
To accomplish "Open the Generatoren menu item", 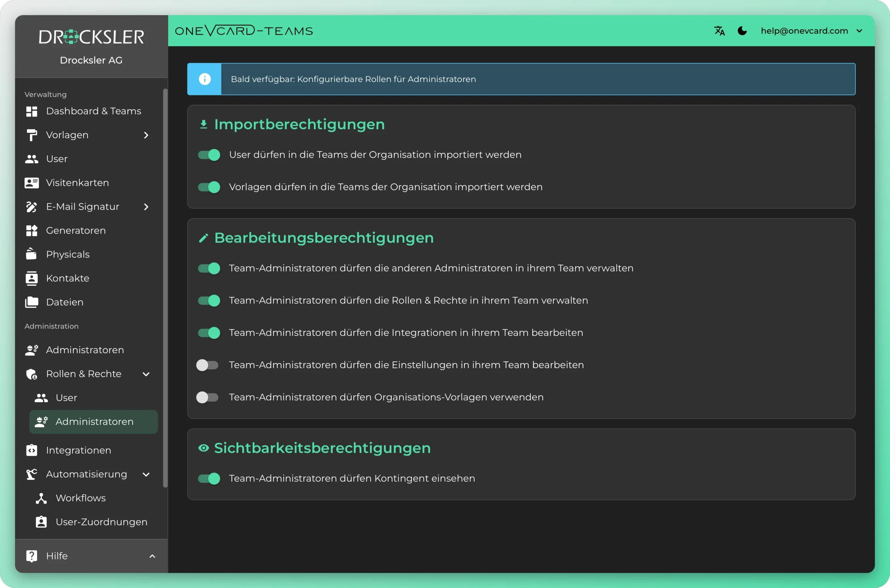I will click(91, 231).
